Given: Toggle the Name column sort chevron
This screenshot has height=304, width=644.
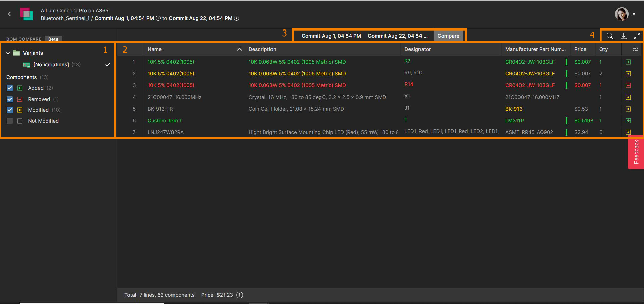Looking at the screenshot, I should point(239,49).
